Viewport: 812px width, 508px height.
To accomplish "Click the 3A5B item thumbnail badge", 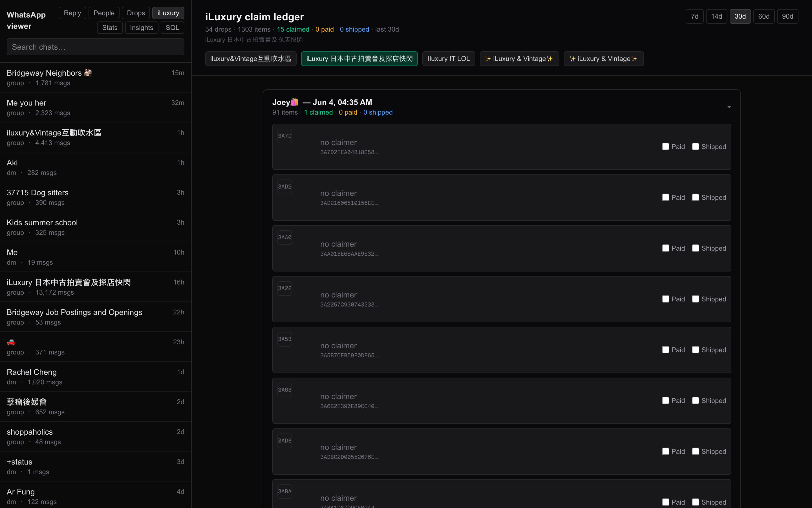I will [x=284, y=339].
